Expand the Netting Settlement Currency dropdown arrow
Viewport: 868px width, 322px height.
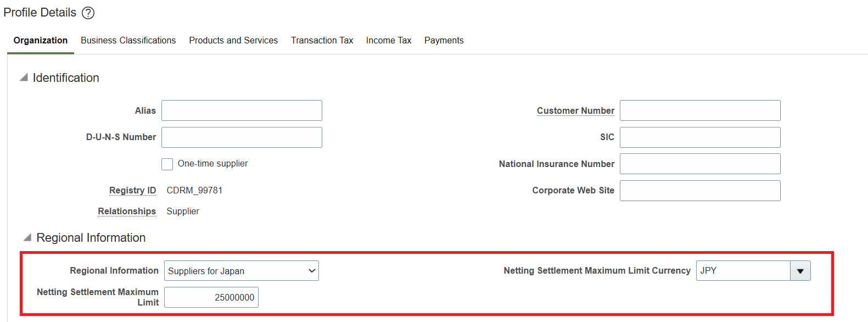coord(800,271)
